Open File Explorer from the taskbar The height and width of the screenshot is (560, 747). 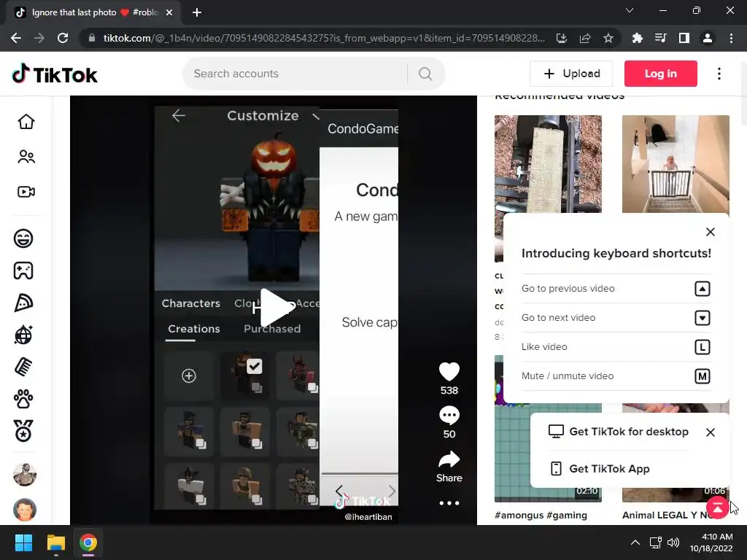tap(55, 542)
